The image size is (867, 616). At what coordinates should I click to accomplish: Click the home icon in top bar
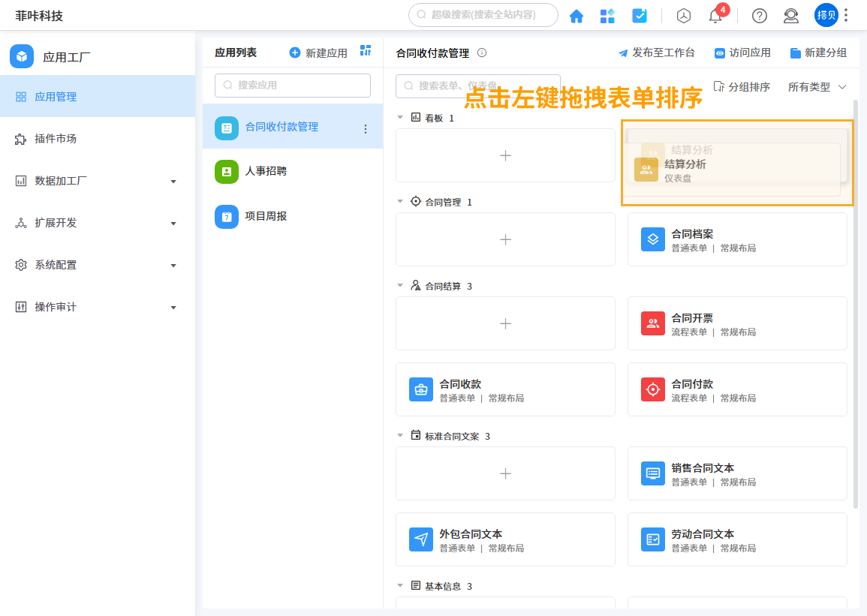[576, 15]
